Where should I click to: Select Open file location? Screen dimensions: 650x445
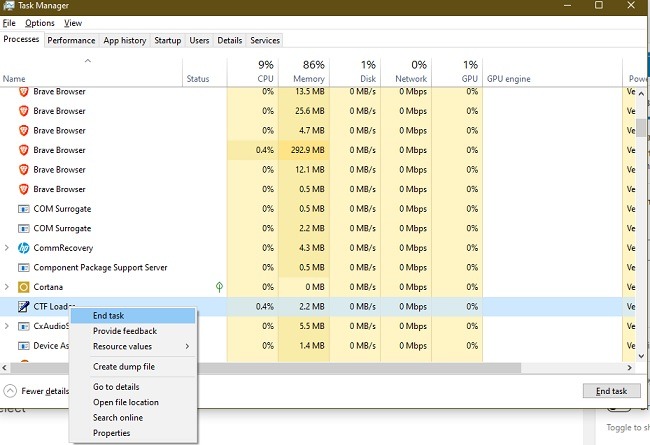click(133, 402)
